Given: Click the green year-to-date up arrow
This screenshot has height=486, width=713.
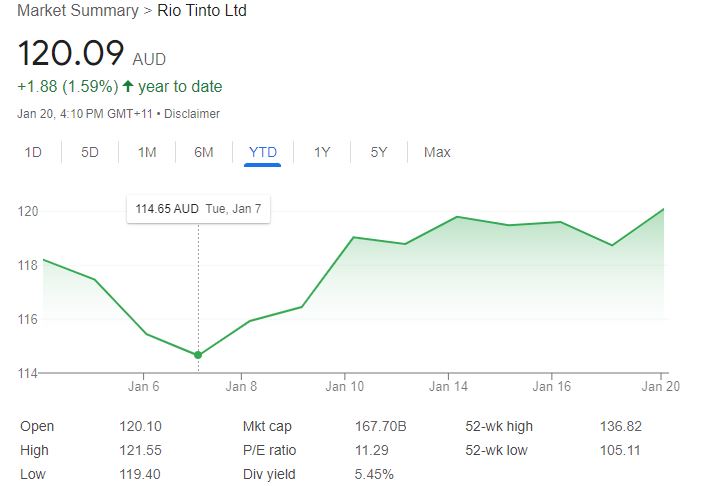Looking at the screenshot, I should [128, 87].
